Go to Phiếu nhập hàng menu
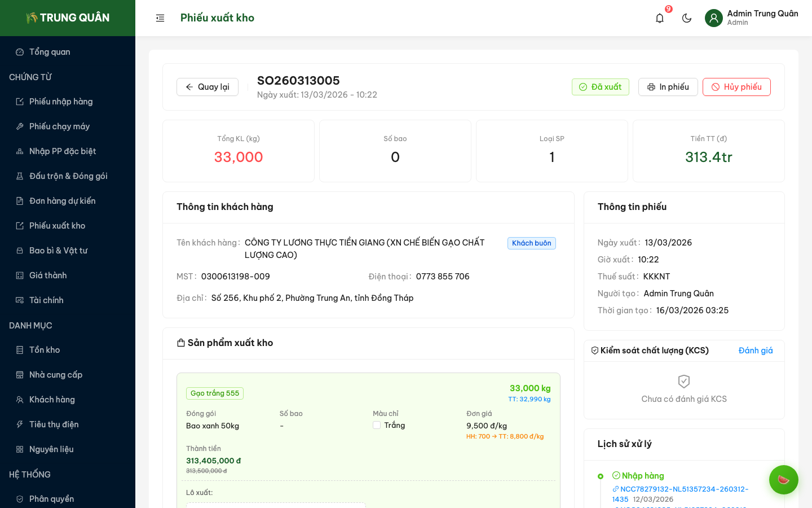 pyautogui.click(x=61, y=102)
